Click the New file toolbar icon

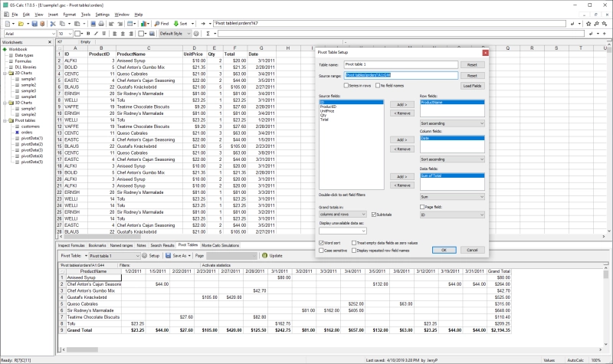point(8,24)
